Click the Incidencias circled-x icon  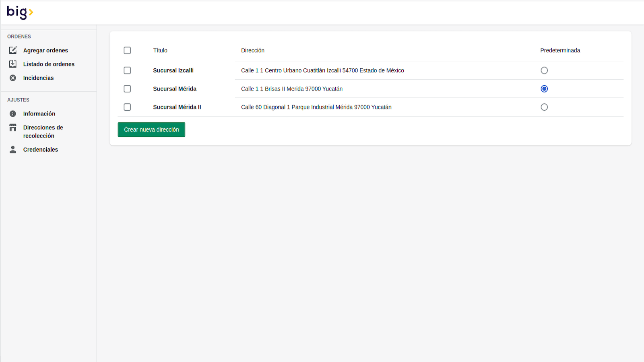point(13,78)
